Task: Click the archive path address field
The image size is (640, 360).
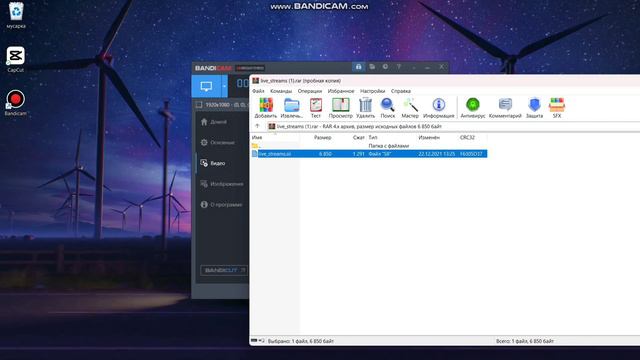Action: pyautogui.click(x=453, y=127)
